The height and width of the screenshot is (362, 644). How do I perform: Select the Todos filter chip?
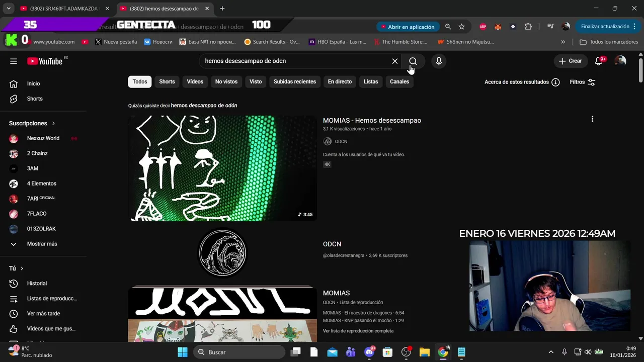click(140, 81)
